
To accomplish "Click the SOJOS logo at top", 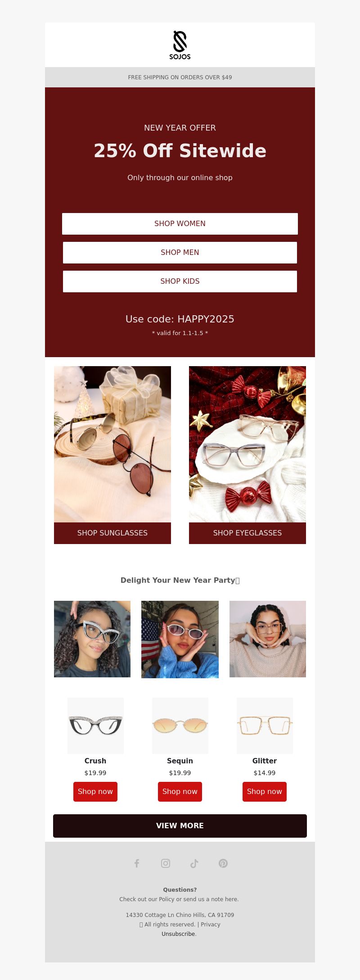I will pyautogui.click(x=180, y=45).
